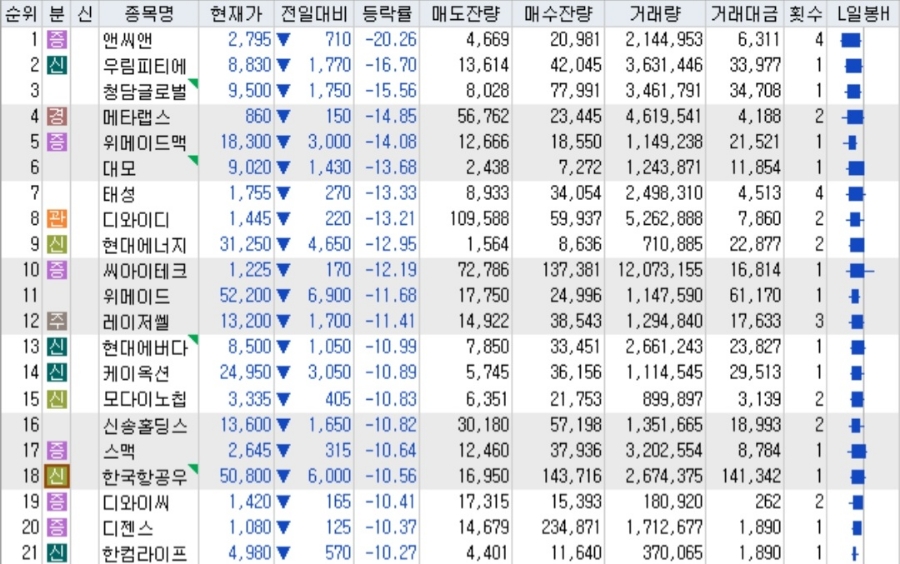Select stock name 스맥

119,451
